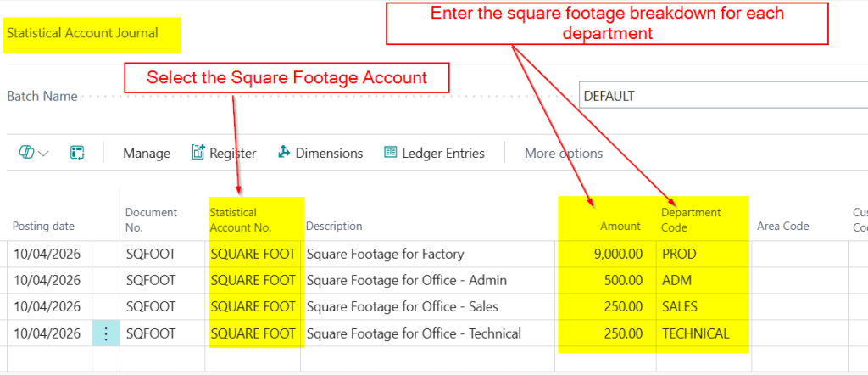This screenshot has width=868, height=375.
Task: Select SQUARE FOOT account in the Admin row
Action: [253, 280]
